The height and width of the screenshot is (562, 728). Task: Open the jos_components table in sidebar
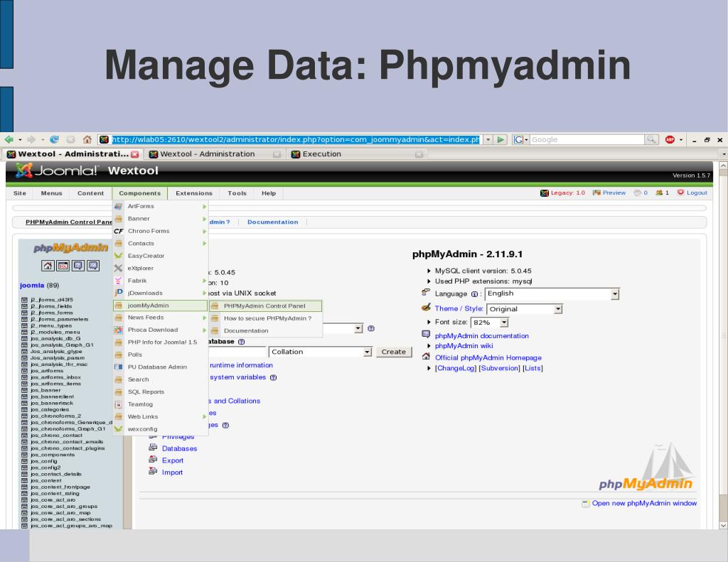tap(53, 455)
